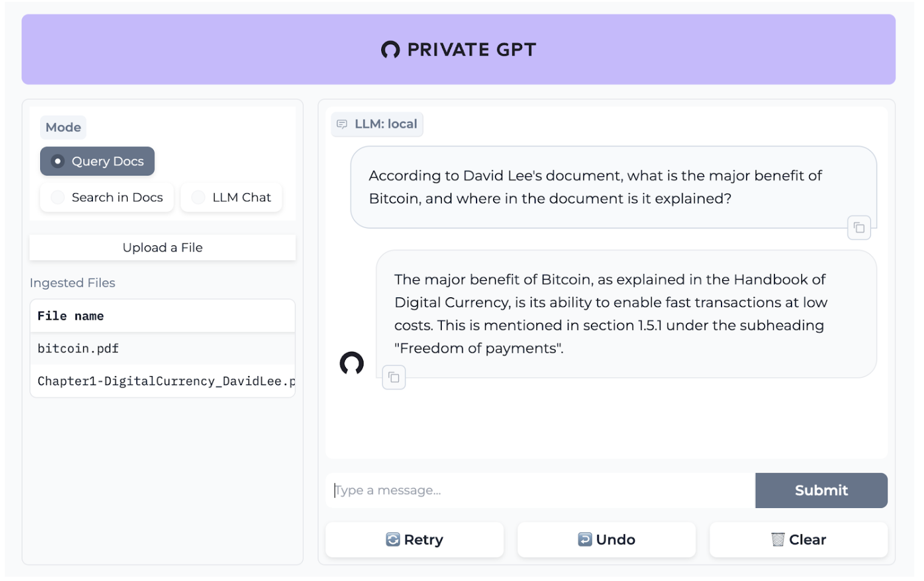
Task: Click the Private GPT logo icon
Action: point(390,49)
